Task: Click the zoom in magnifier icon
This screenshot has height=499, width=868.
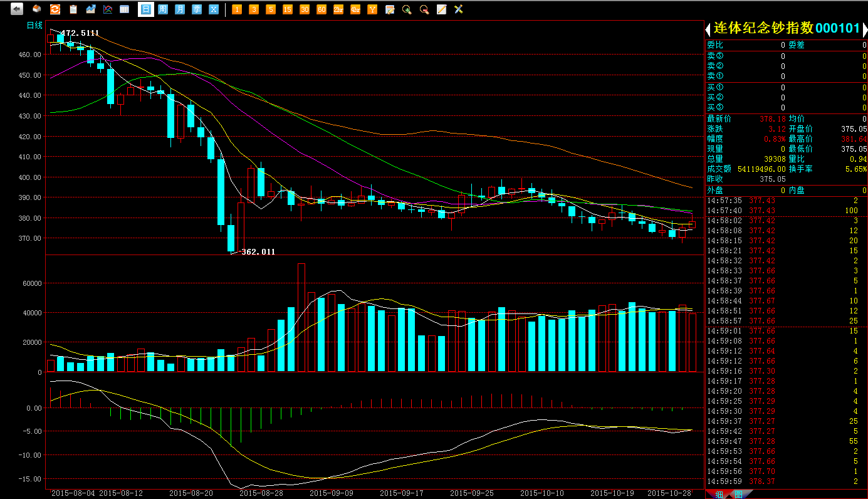Action: click(x=407, y=9)
